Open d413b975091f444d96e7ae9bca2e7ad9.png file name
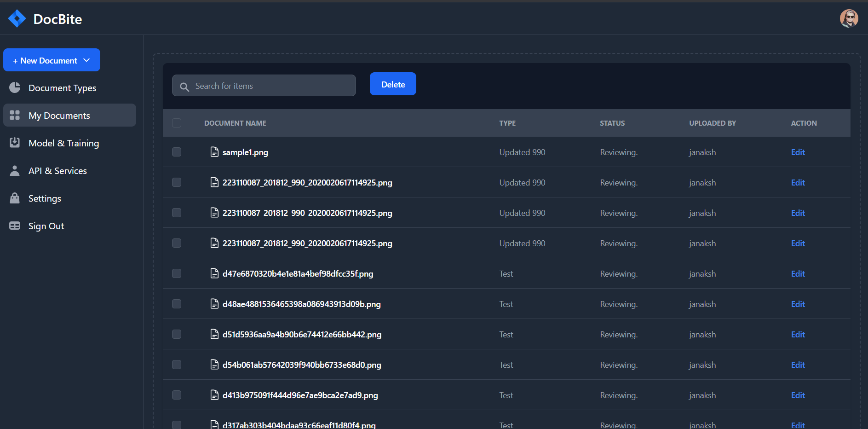The height and width of the screenshot is (429, 868). tap(300, 395)
